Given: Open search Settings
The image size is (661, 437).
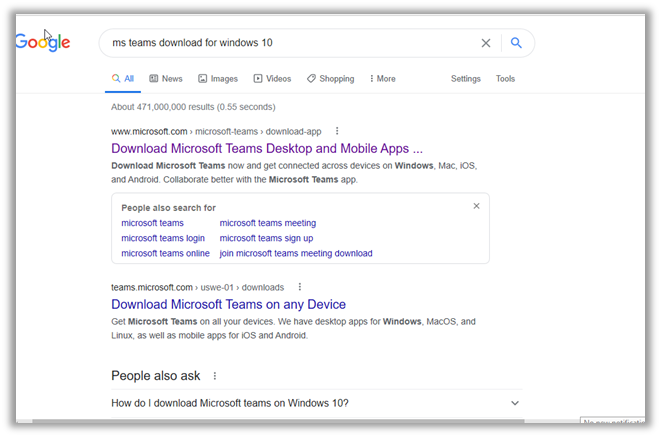Looking at the screenshot, I should 466,79.
